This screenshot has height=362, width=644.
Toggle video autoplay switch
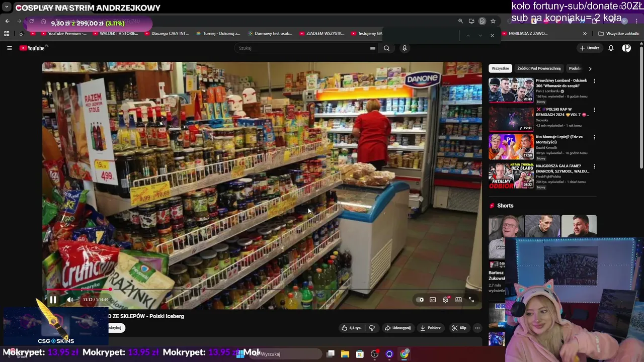click(x=421, y=300)
